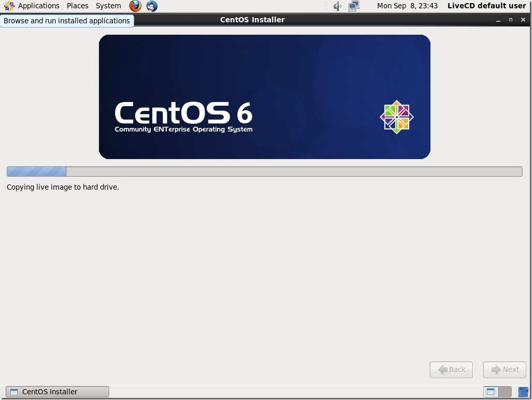Click the date and time clock
The image size is (532, 400).
click(407, 6)
